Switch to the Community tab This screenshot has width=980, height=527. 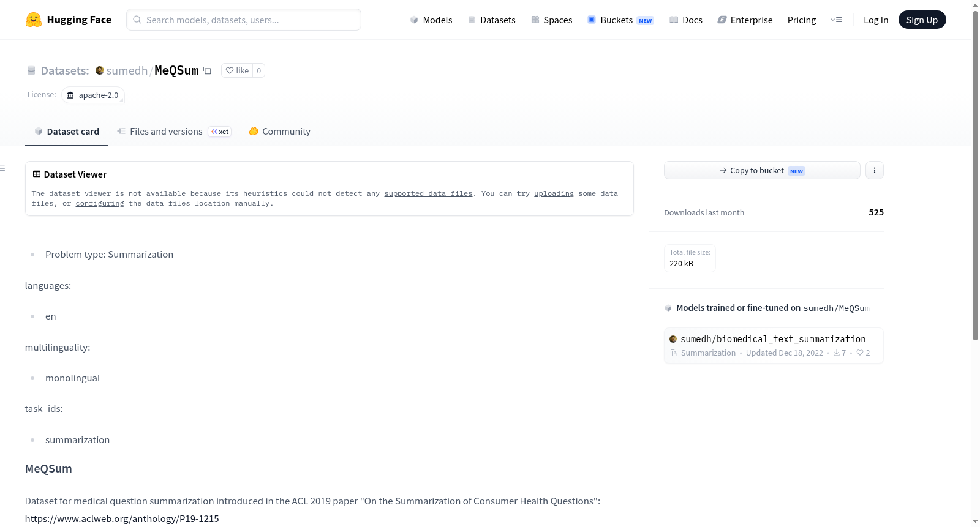click(280, 132)
